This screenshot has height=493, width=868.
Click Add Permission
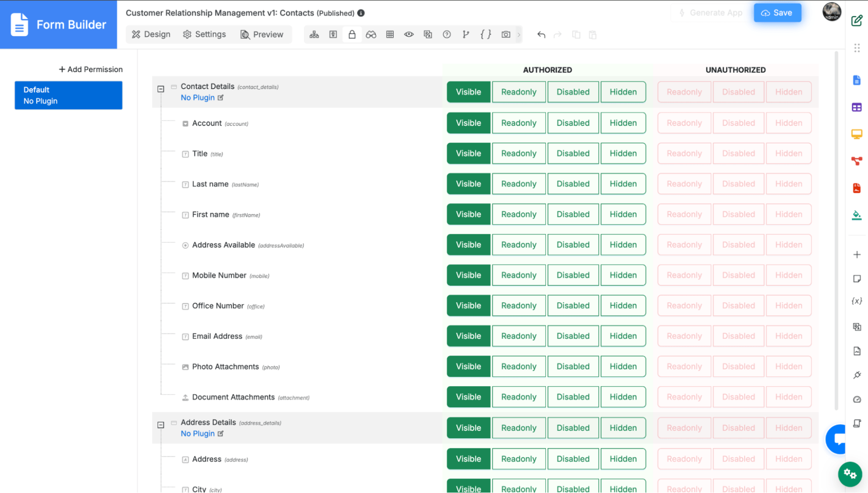pos(91,69)
